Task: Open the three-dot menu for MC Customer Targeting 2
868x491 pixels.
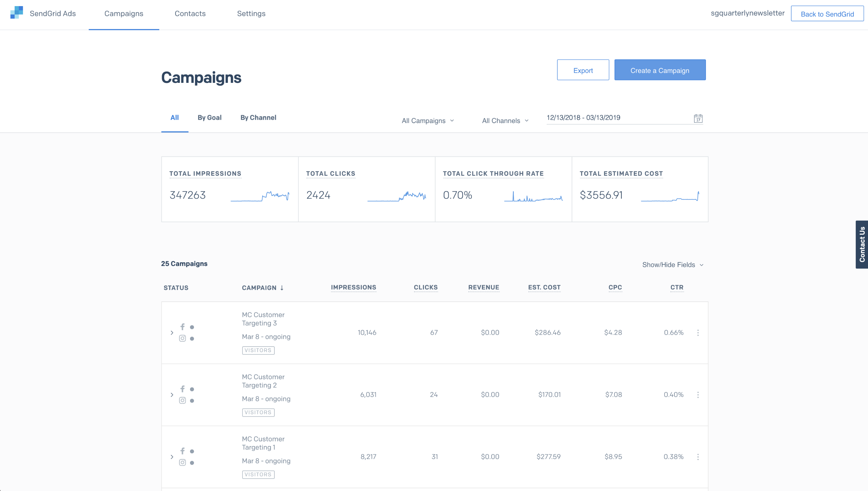Action: click(x=698, y=394)
